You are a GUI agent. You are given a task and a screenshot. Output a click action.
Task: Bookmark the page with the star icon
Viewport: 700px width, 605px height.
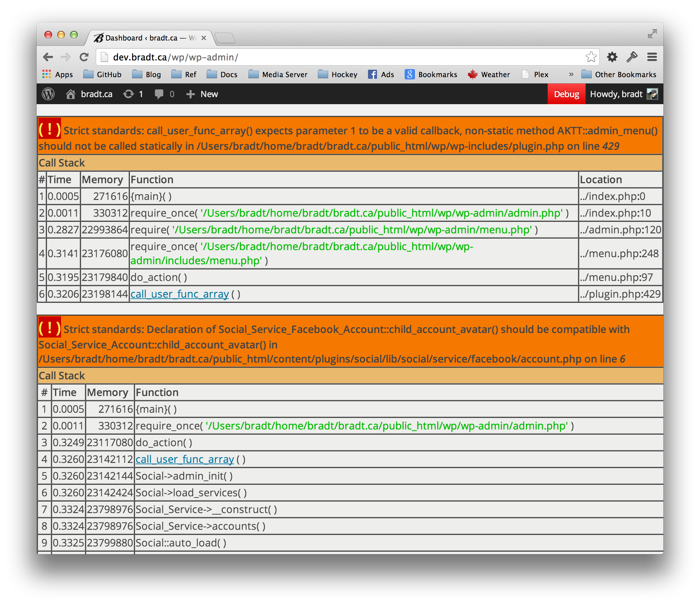tap(591, 57)
